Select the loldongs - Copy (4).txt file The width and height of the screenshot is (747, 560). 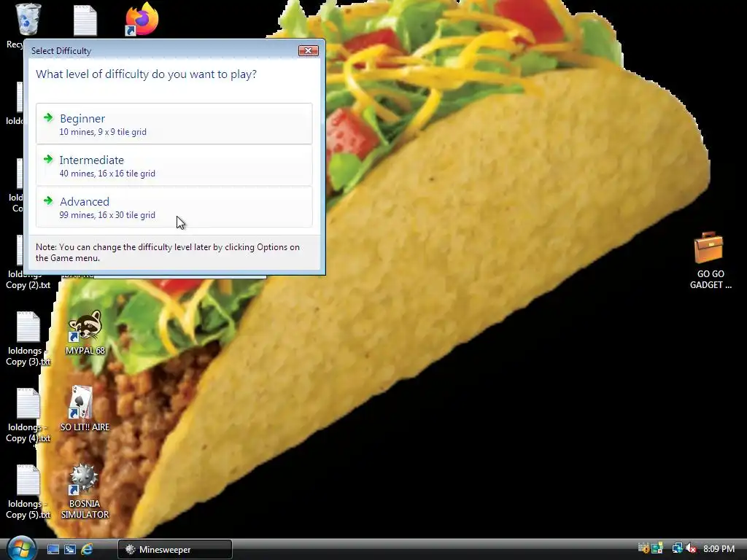(28, 415)
